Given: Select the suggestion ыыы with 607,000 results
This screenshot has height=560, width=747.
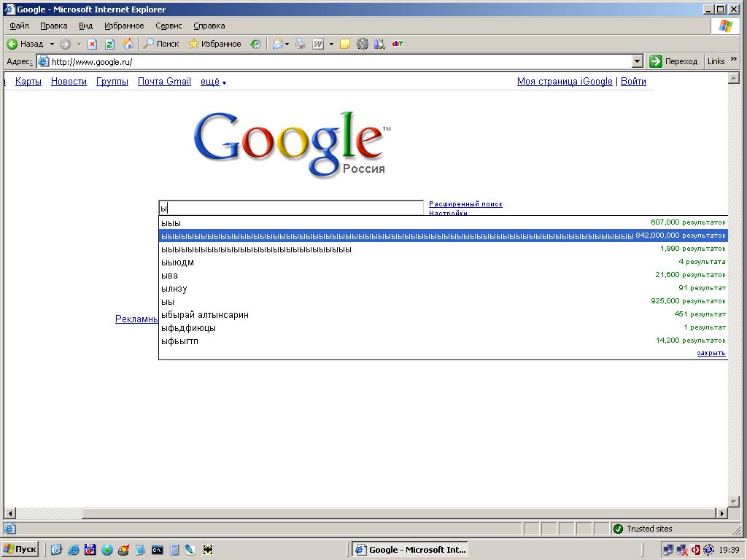Looking at the screenshot, I should tap(443, 223).
